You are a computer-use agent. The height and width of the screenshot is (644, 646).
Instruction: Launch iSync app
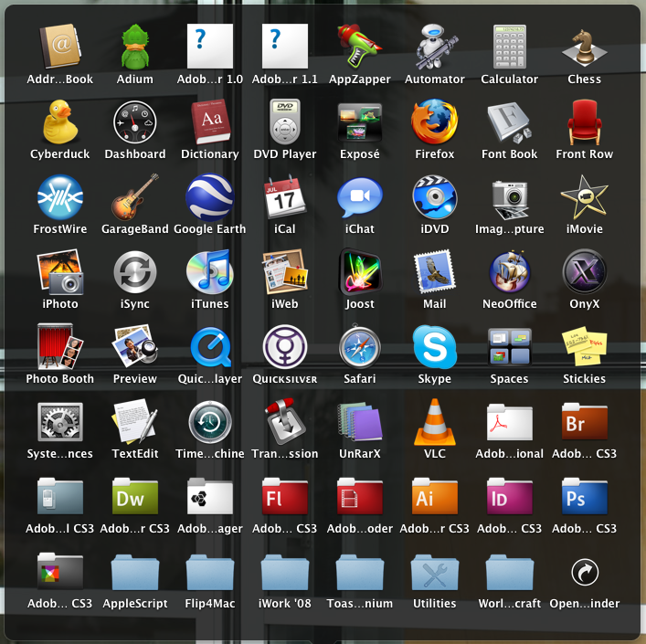134,272
